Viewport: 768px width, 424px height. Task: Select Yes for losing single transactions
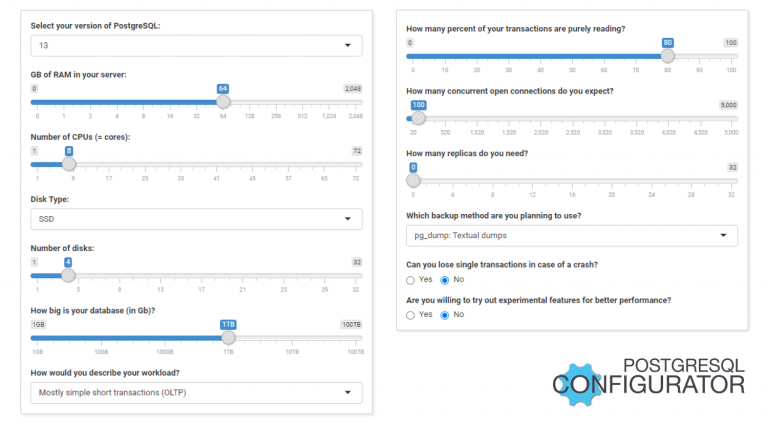click(411, 279)
